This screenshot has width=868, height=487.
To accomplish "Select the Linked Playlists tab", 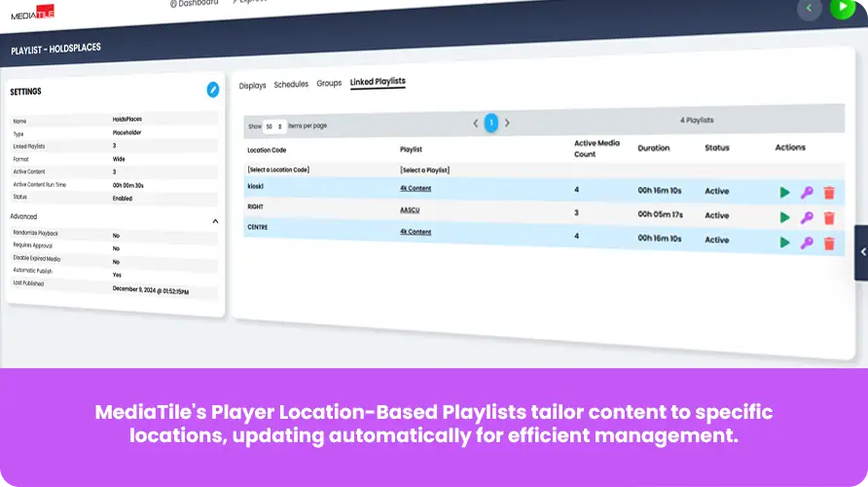I will [378, 82].
